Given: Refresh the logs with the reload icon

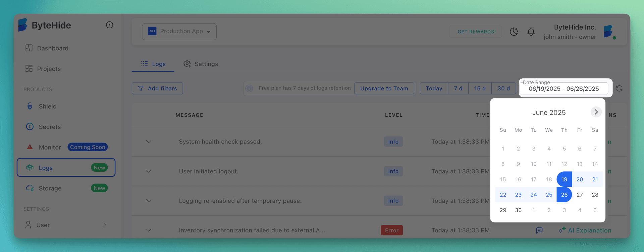Looking at the screenshot, I should tap(619, 88).
